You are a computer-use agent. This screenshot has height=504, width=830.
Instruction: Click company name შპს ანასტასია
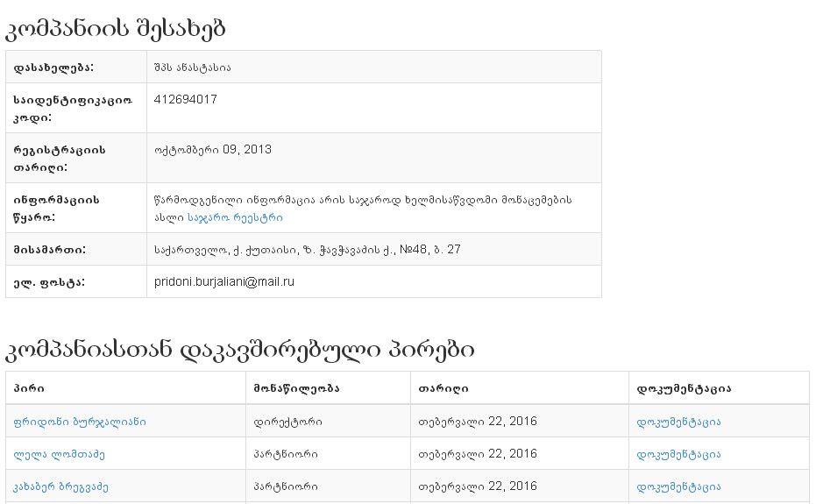click(x=192, y=67)
